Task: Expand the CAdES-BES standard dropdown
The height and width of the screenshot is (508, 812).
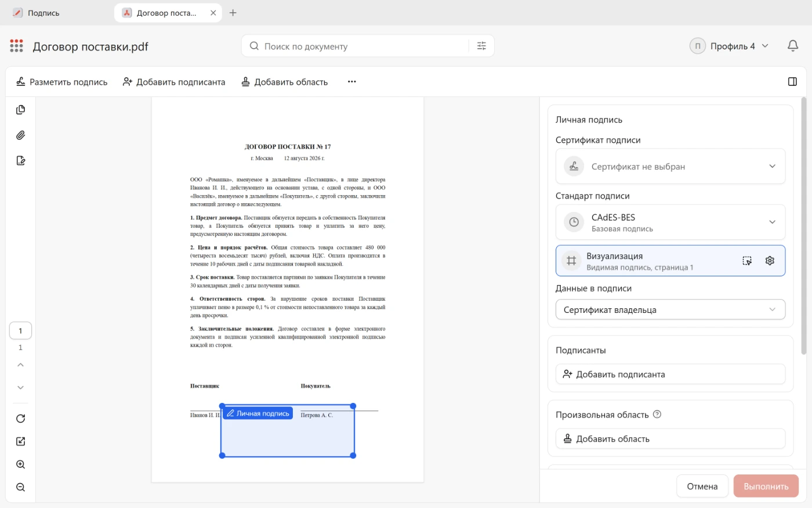Action: coord(670,222)
